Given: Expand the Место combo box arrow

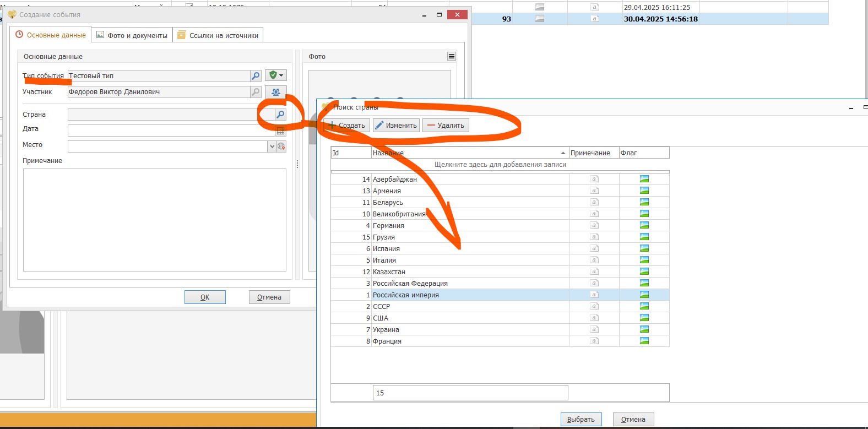Looking at the screenshot, I should [272, 146].
